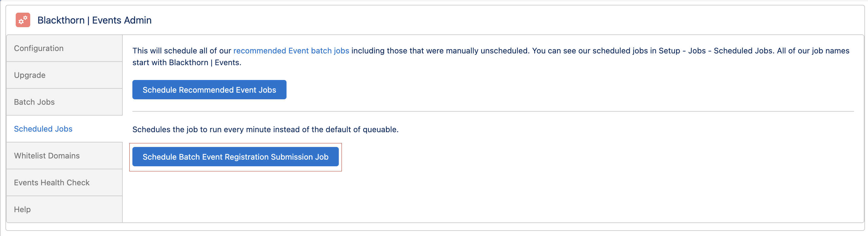This screenshot has height=236, width=868.
Task: Select the Scheduled Jobs tab
Action: 64,129
